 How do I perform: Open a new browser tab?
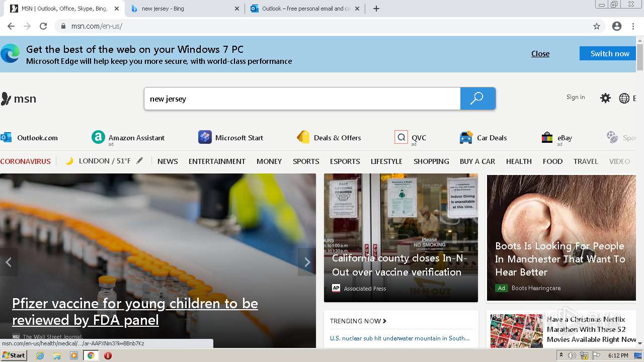(x=376, y=9)
